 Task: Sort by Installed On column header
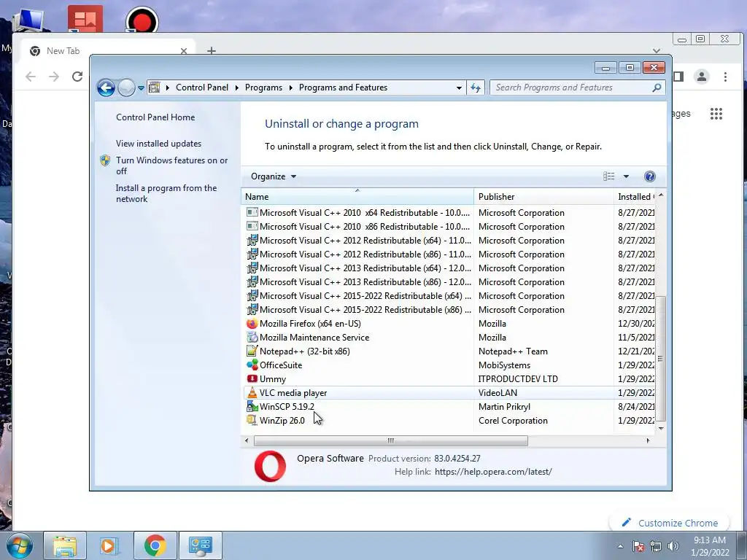[x=635, y=197]
